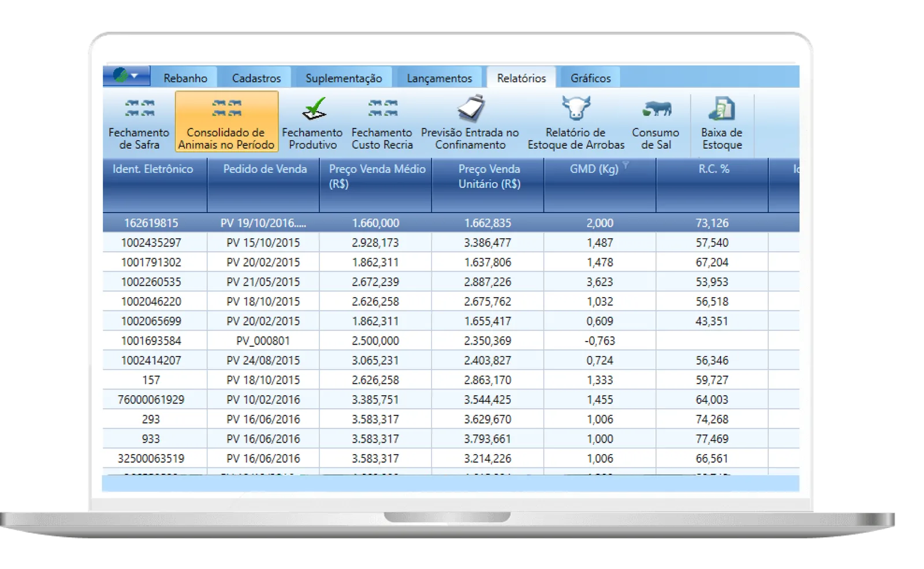This screenshot has width=924, height=569.
Task: Switch to the Rebanho tab
Action: click(185, 78)
